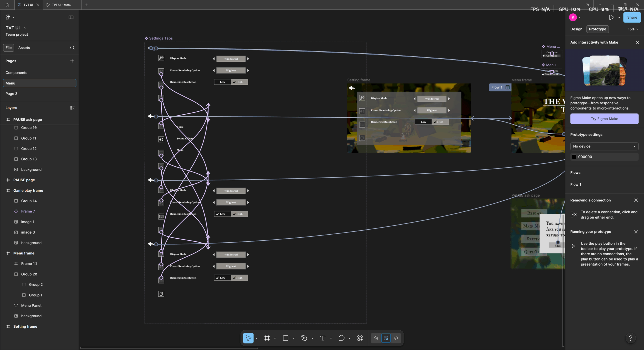Click the prototype background color swatch
Screen dimensions: 644x350
click(x=574, y=157)
